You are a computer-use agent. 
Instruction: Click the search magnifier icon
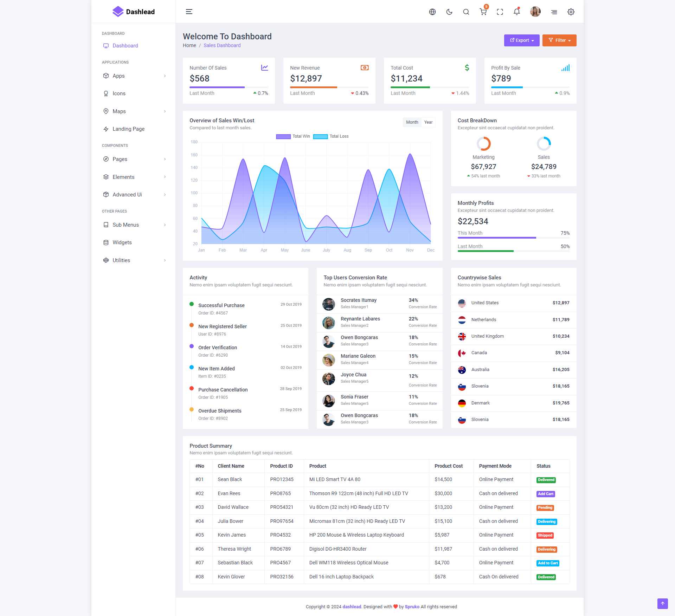pos(466,12)
